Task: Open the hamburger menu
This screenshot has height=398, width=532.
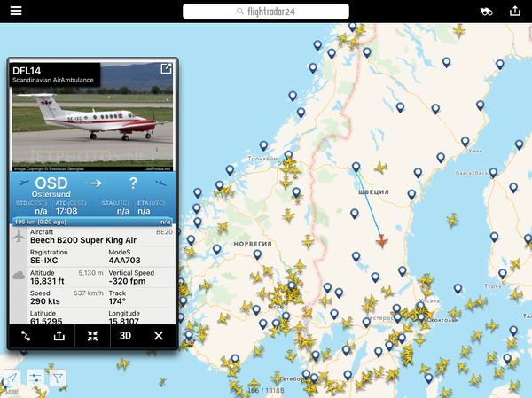Action: click(x=16, y=11)
